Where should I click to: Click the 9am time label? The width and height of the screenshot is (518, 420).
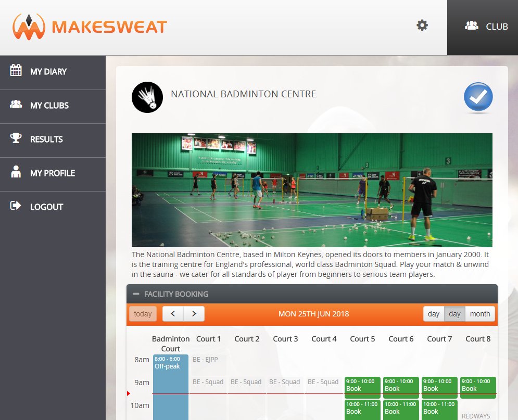142,383
